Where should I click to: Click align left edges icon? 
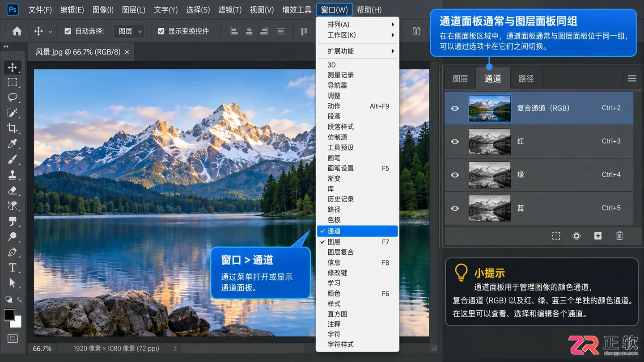pos(234,31)
